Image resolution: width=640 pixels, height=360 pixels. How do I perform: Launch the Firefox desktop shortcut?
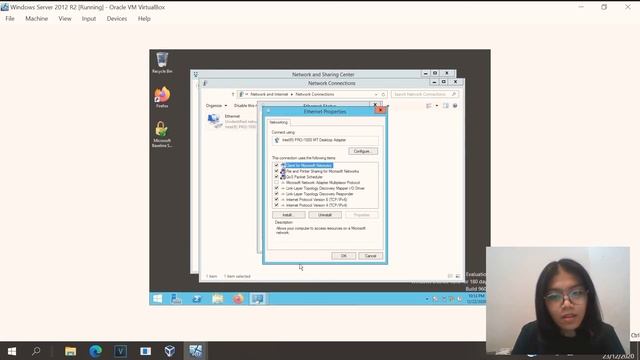point(162,97)
